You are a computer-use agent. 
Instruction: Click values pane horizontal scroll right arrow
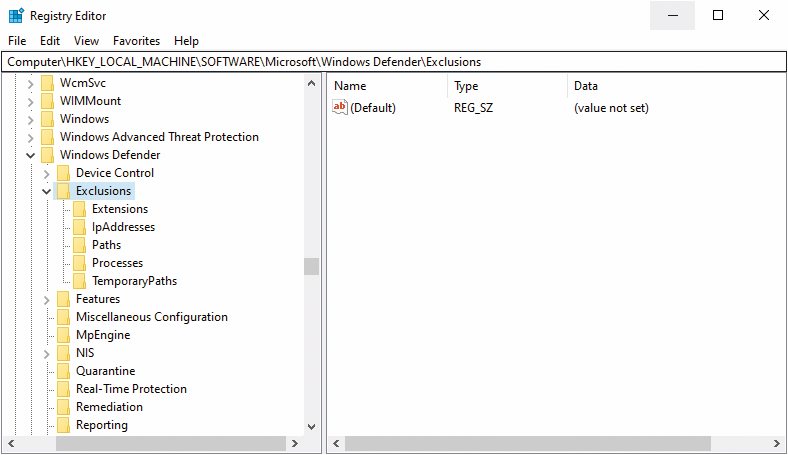click(777, 443)
